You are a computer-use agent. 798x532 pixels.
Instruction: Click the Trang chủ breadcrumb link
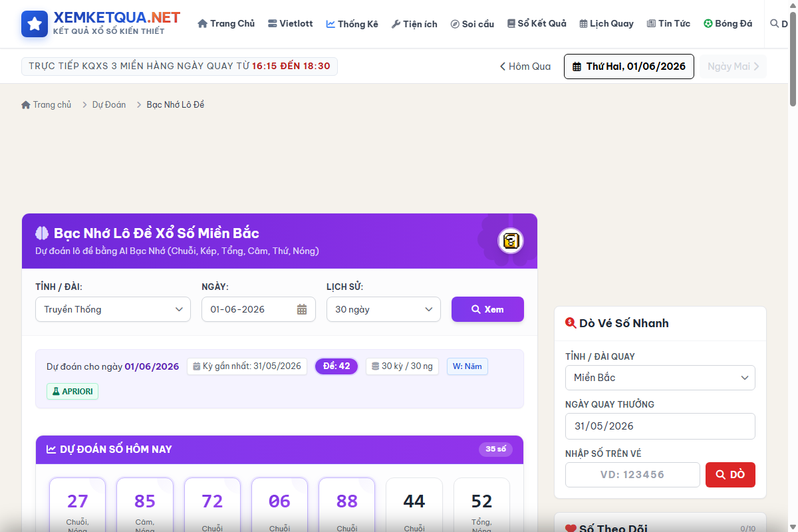click(47, 105)
